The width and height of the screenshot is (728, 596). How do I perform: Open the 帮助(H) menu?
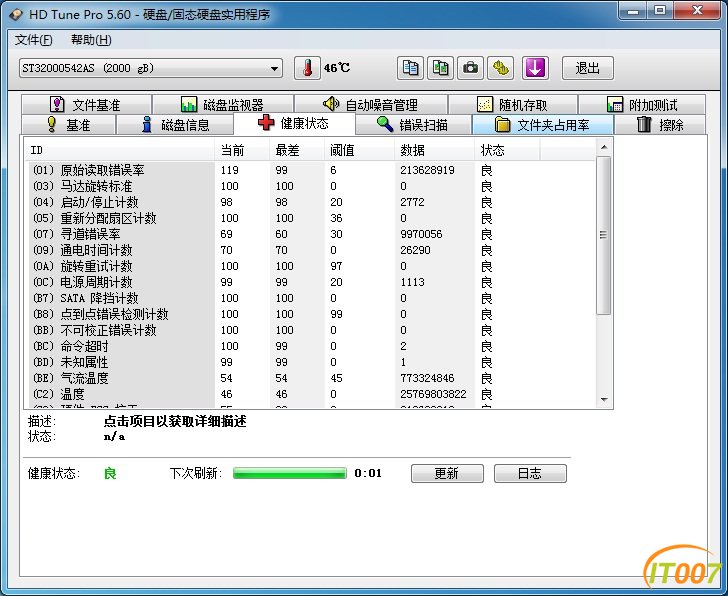[91, 40]
